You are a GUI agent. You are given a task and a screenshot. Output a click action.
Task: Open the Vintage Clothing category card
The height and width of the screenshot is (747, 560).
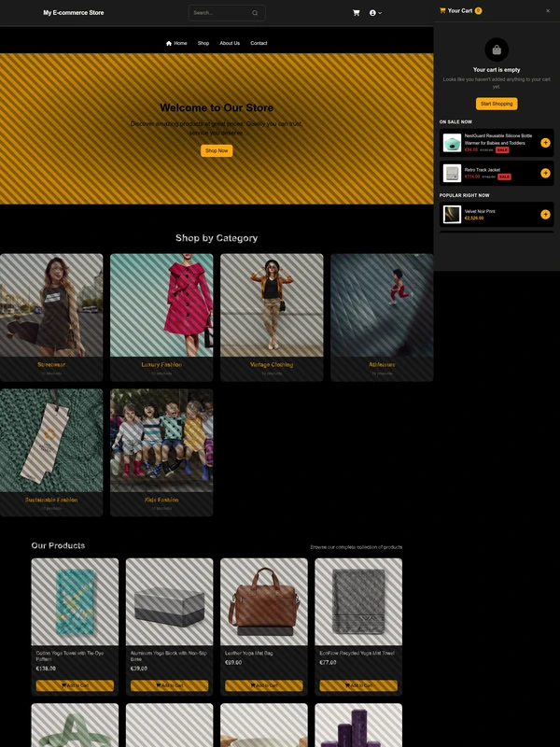point(272,317)
